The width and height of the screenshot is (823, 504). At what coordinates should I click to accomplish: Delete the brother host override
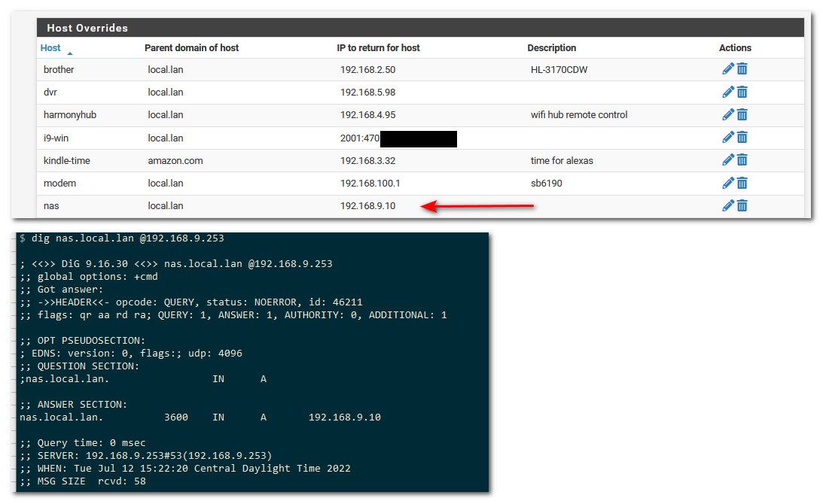tap(742, 68)
